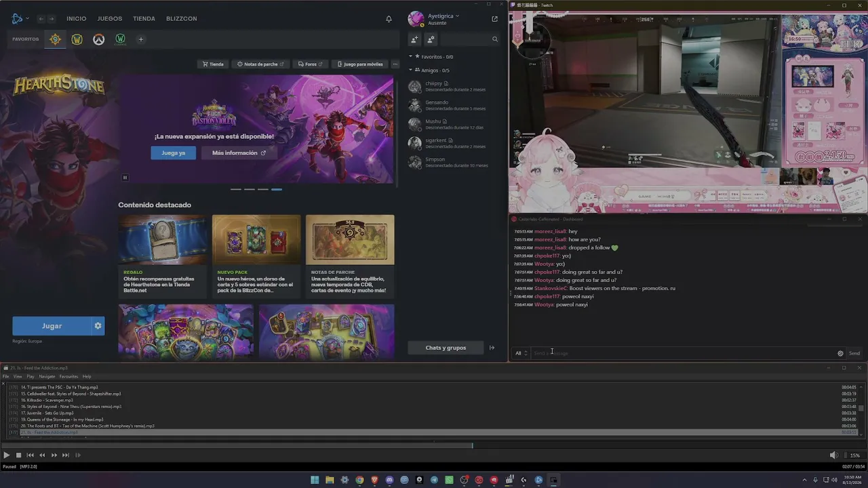Open the Hearthstone Tienda button
Viewport: 868px width, 488px height.
213,64
